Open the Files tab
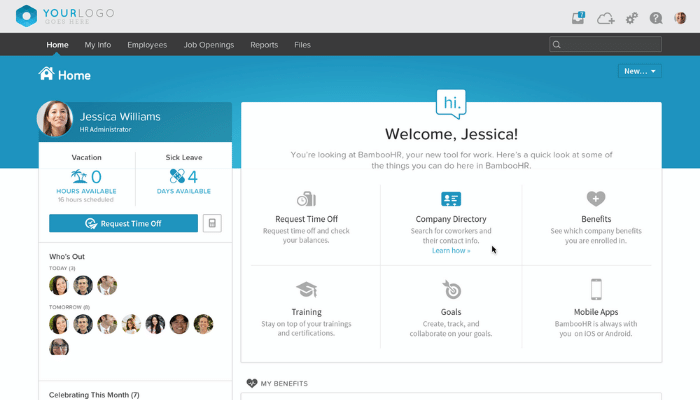The image size is (700, 400). pos(302,45)
